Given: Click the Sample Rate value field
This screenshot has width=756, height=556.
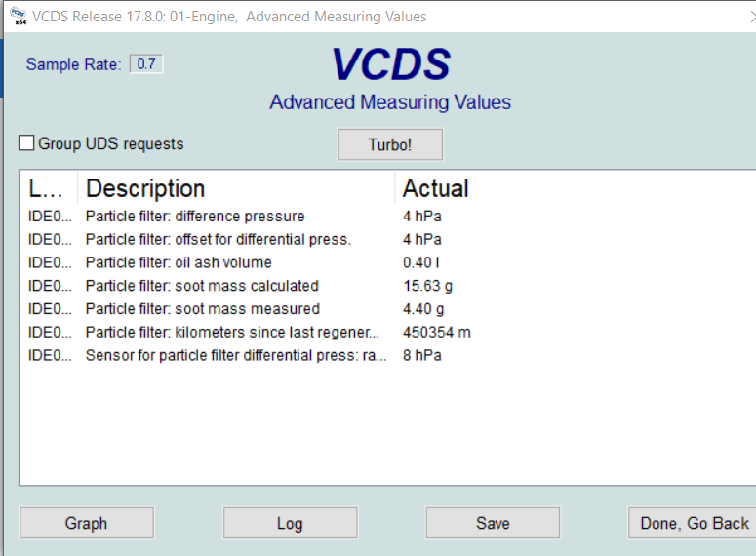Looking at the screenshot, I should (146, 63).
